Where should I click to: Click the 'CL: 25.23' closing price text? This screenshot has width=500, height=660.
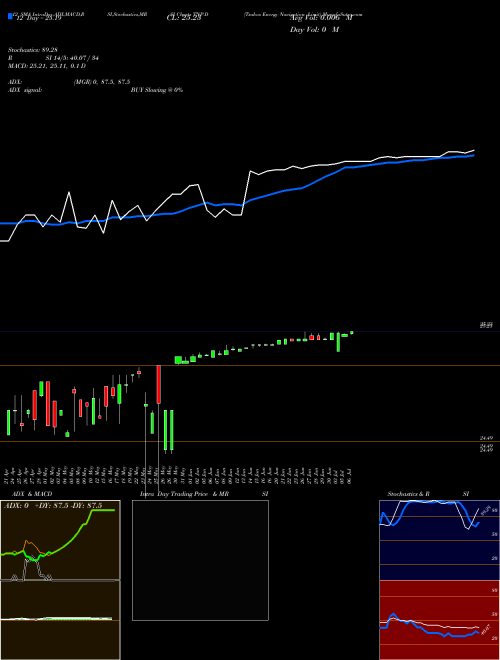pos(184,18)
